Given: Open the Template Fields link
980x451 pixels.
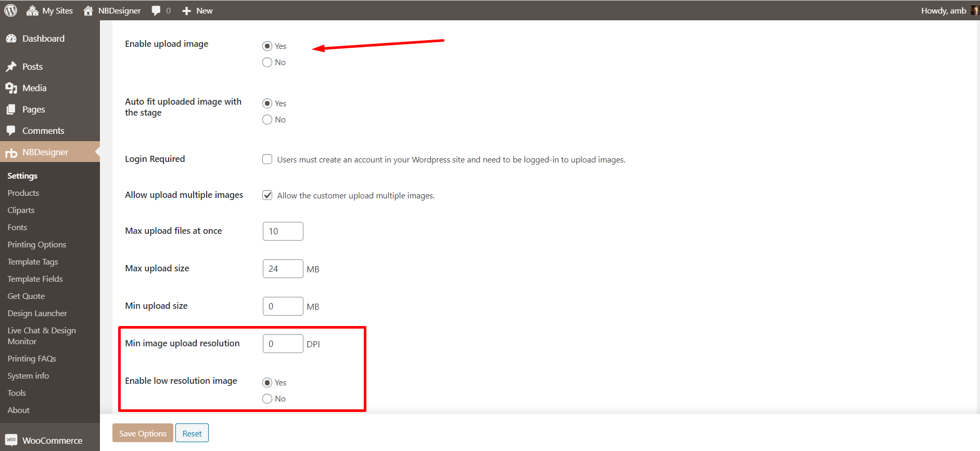Looking at the screenshot, I should click(35, 279).
